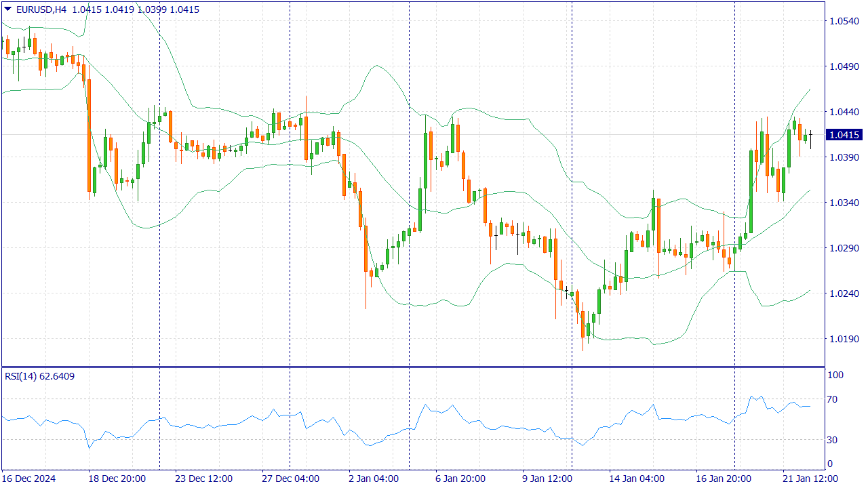Click the 23 Dec 12:00 time label
The width and height of the screenshot is (868, 488).
[204, 479]
